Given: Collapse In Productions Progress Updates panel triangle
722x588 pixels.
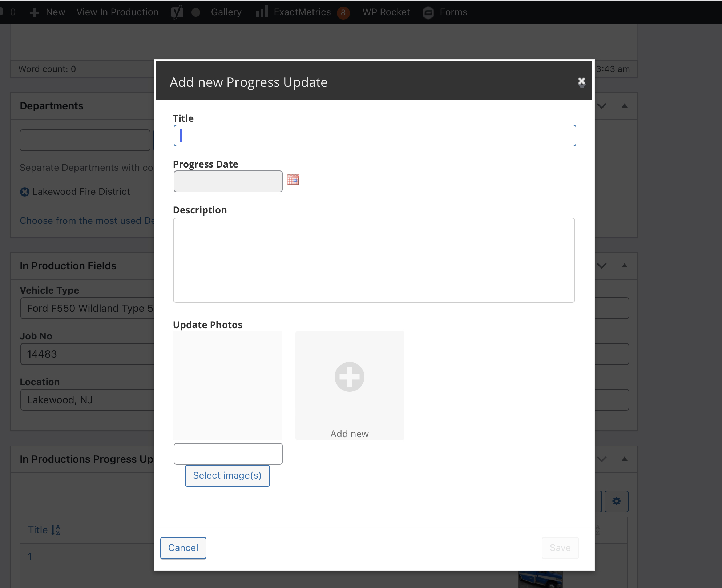Looking at the screenshot, I should pyautogui.click(x=625, y=459).
